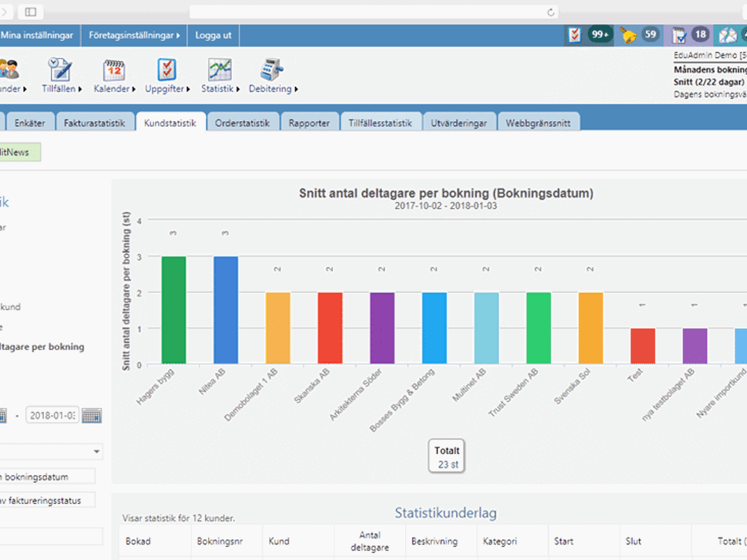Click the Statistikunderlag heading
Image resolution: width=747 pixels, height=560 pixels.
click(x=446, y=513)
